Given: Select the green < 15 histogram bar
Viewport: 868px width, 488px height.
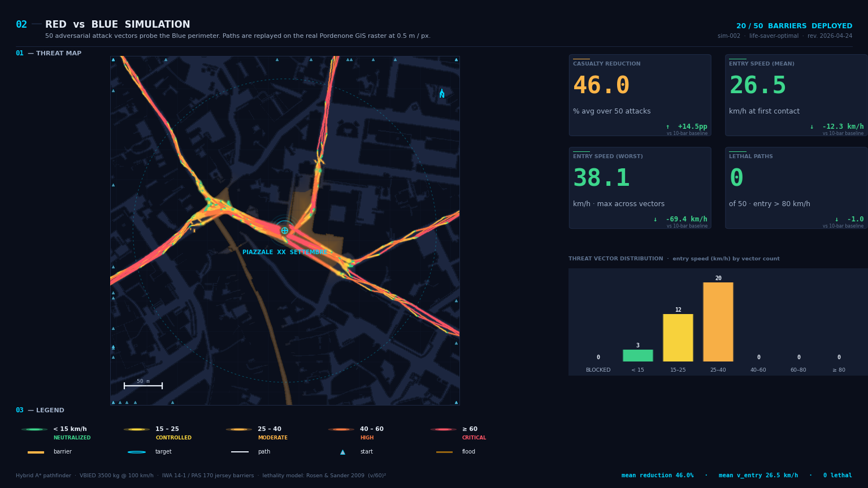Looking at the screenshot, I should click(x=638, y=355).
